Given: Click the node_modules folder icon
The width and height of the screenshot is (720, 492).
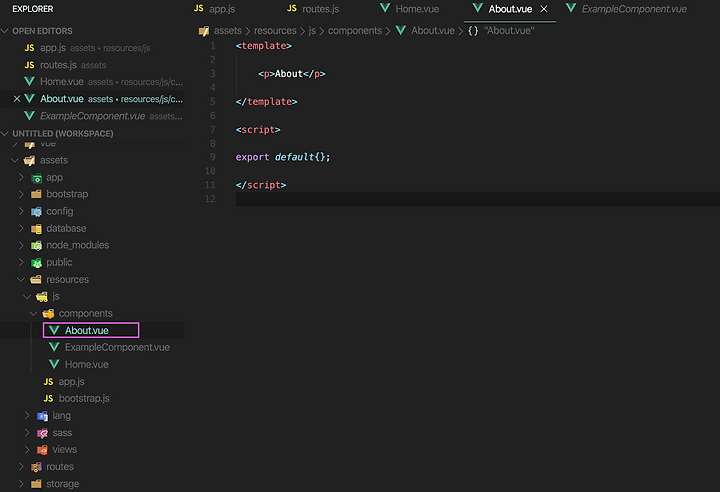Looking at the screenshot, I should click(36, 245).
